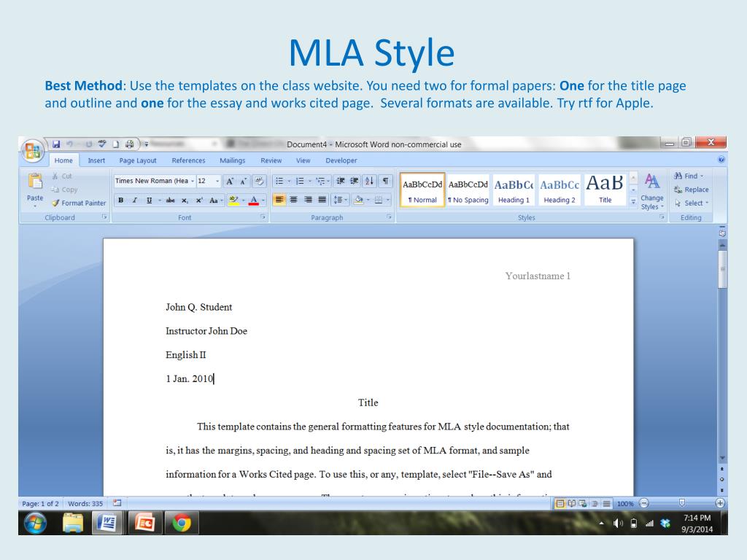
Task: Open the References tab
Action: click(x=188, y=160)
